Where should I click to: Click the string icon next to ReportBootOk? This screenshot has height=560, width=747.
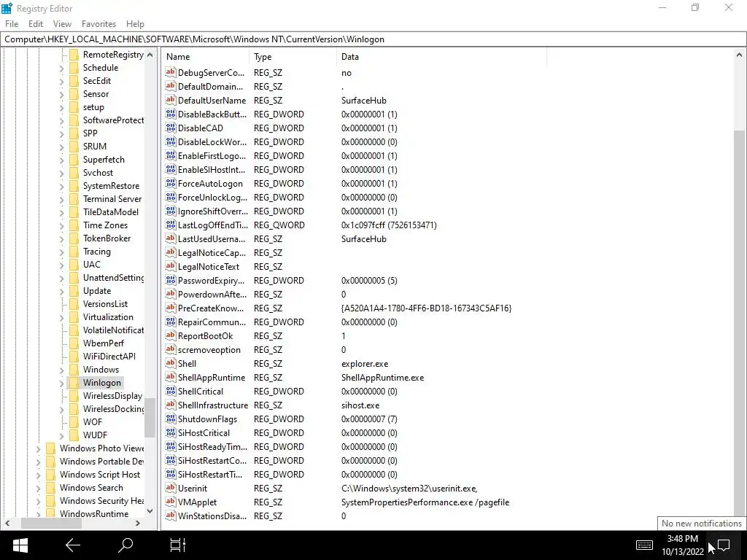(171, 335)
